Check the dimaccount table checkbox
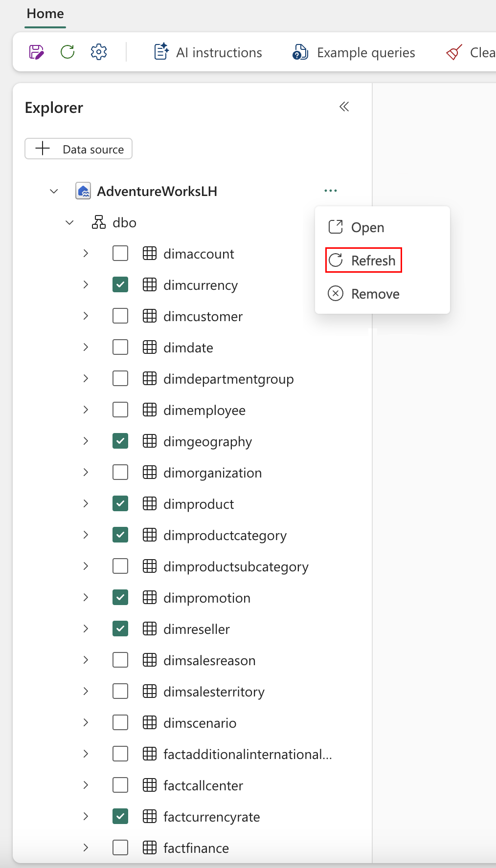The image size is (496, 868). [120, 254]
